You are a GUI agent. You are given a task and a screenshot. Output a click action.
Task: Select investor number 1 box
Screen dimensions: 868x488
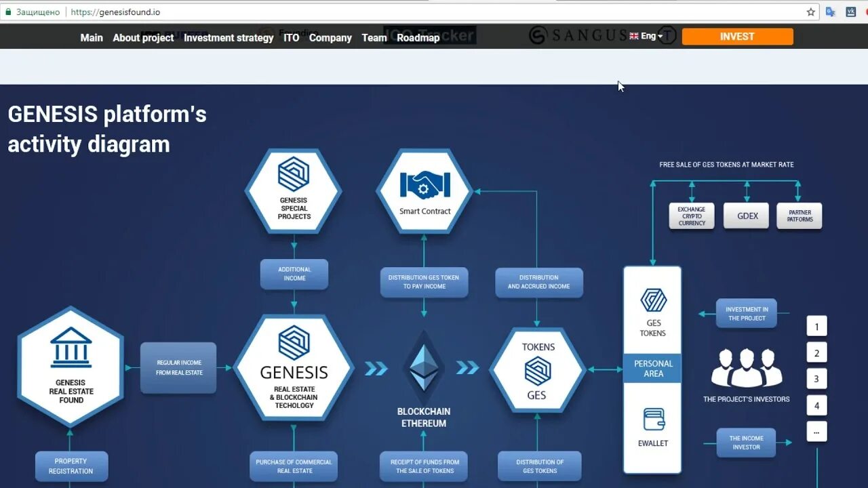tap(816, 327)
